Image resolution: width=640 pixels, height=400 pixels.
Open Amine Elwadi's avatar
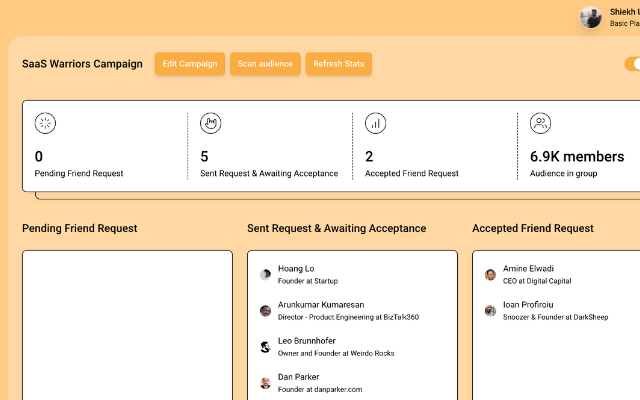490,274
